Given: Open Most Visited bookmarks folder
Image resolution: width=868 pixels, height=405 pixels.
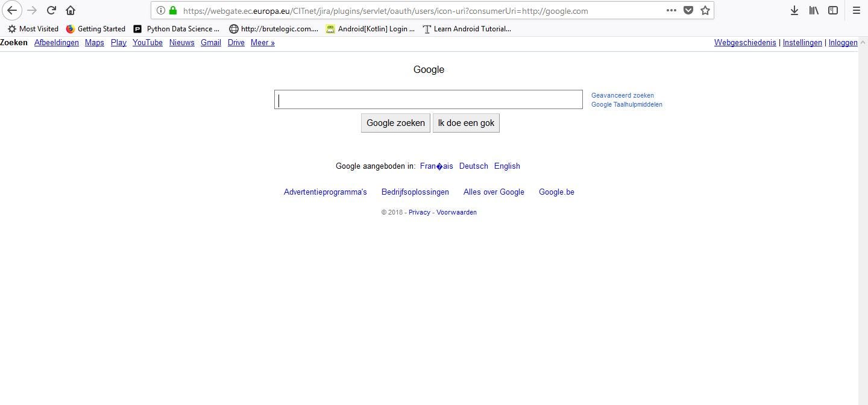Looking at the screenshot, I should (33, 28).
